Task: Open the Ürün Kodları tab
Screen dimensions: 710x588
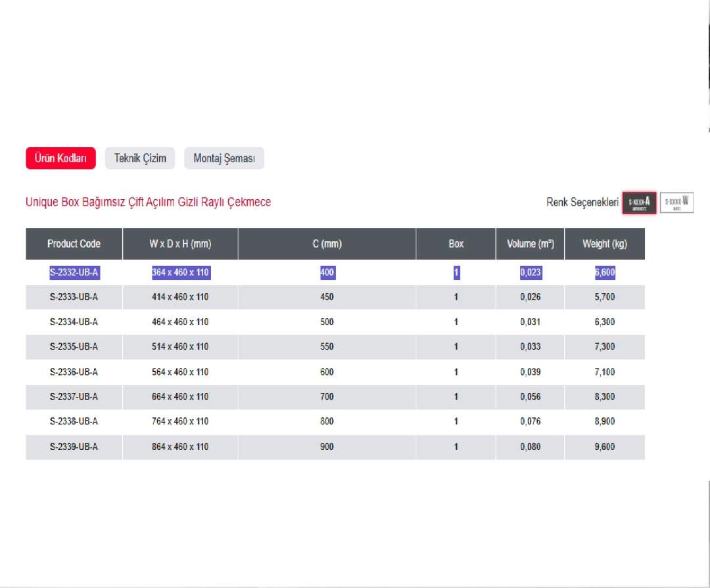Action: click(60, 158)
